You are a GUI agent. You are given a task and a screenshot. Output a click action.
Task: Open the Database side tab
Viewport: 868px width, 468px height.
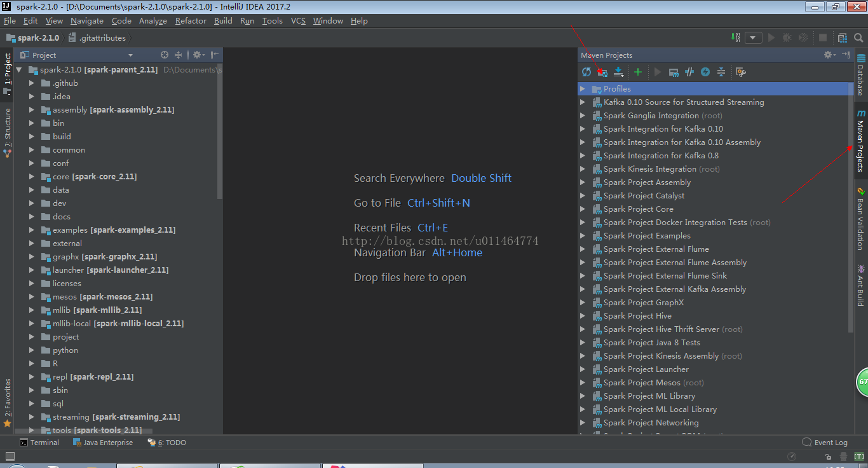click(861, 76)
